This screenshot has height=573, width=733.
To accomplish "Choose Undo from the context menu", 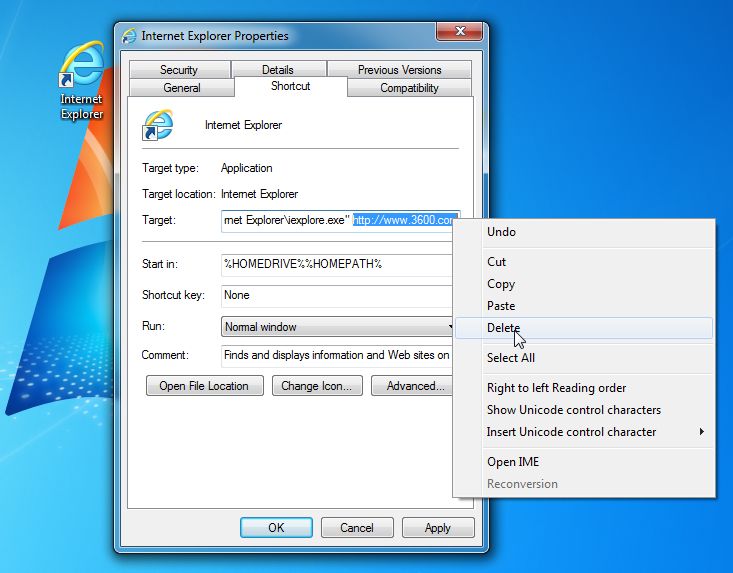I will click(584, 232).
